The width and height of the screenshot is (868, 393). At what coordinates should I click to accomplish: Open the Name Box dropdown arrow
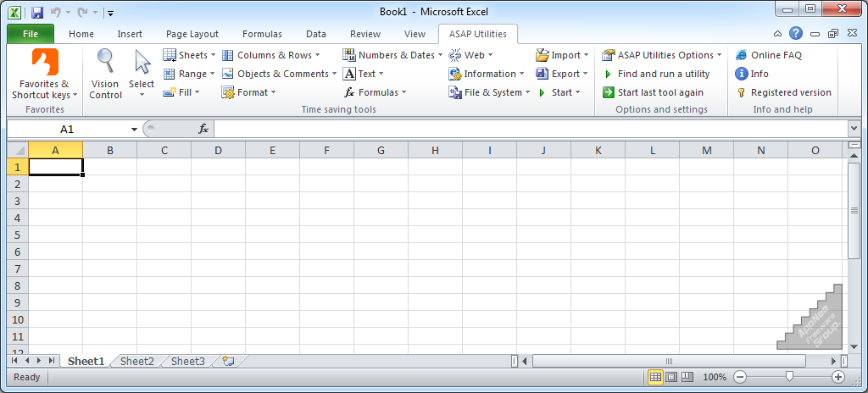[134, 130]
